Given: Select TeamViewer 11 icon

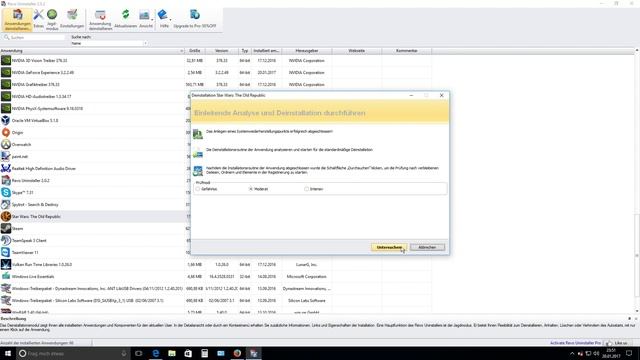Looking at the screenshot, I should pyautogui.click(x=6, y=252).
